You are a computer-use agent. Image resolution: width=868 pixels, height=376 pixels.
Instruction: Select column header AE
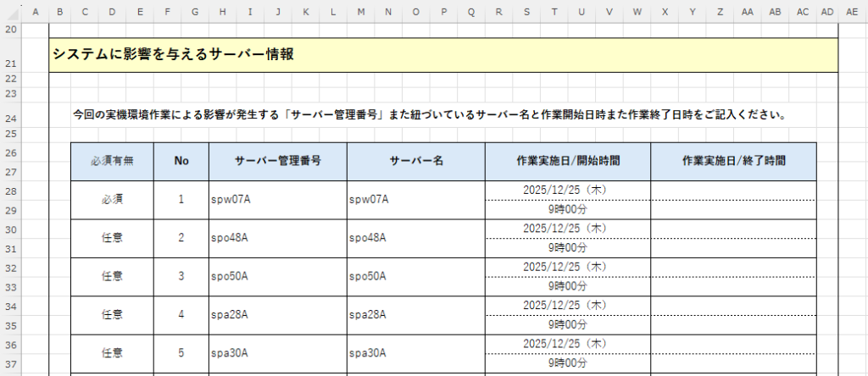851,12
